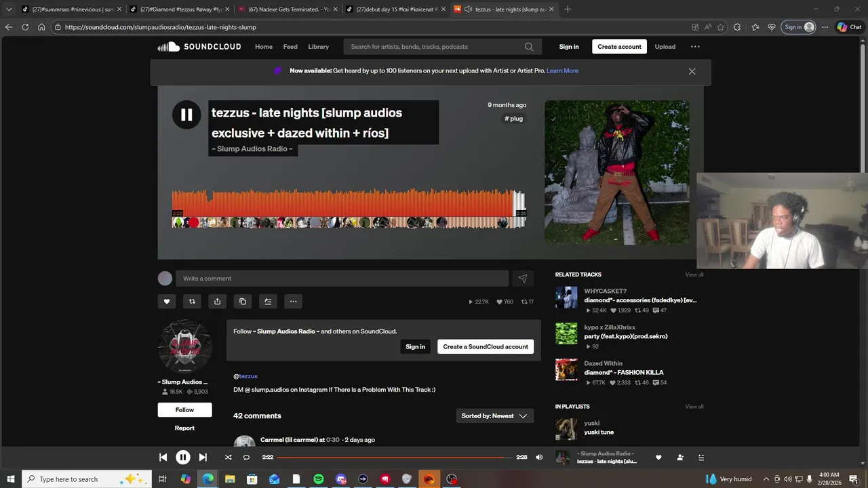Click the Upload link in header

[x=665, y=47]
